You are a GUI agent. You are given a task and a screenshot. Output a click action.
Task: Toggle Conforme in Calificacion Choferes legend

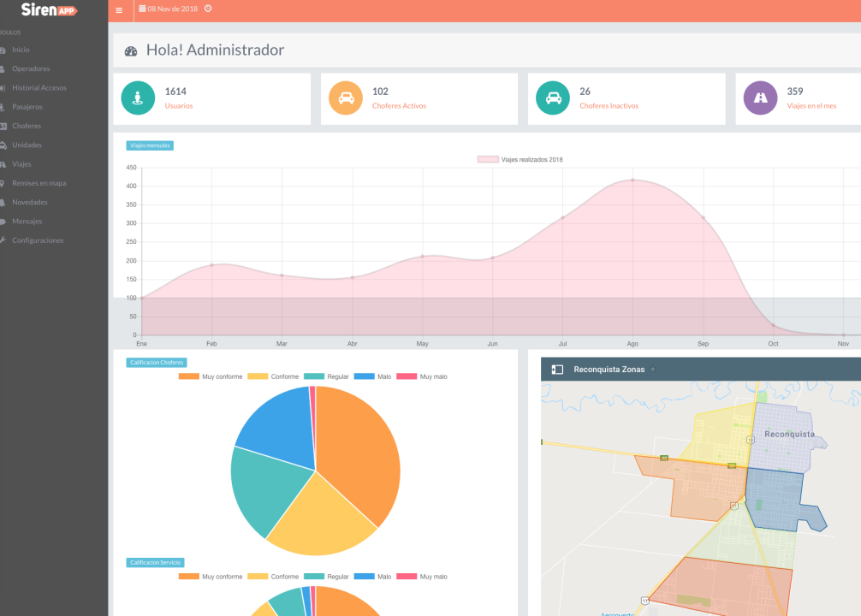(273, 376)
